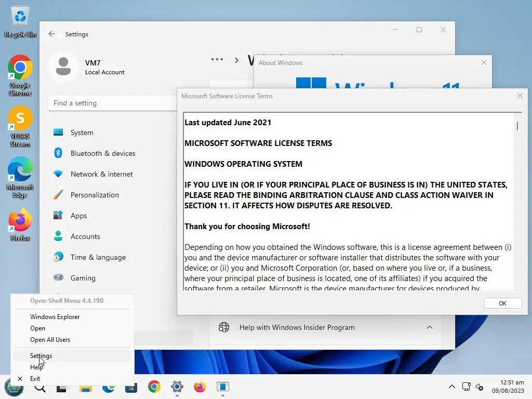Screen dimensions: 532x399
Task: Open the Firefox desktop shortcut
Action: point(20,224)
